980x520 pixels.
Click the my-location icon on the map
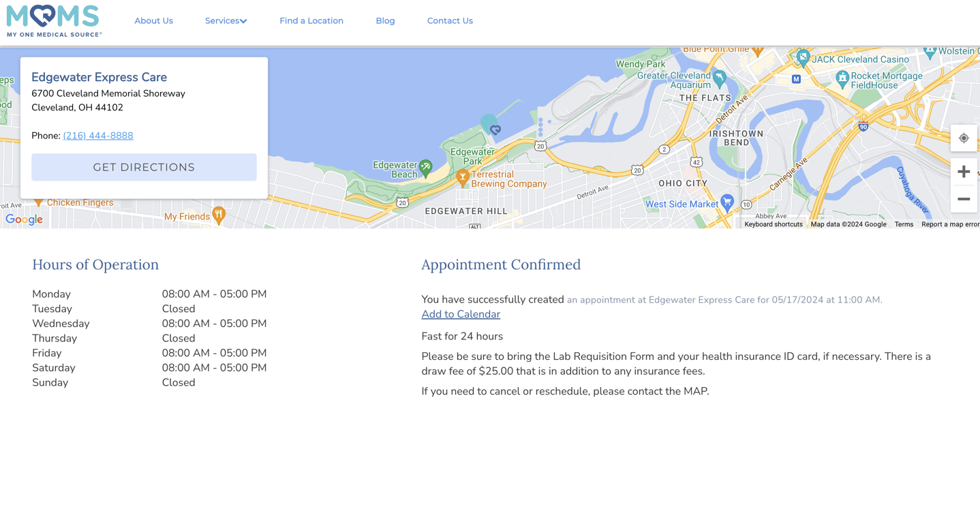[x=963, y=138]
